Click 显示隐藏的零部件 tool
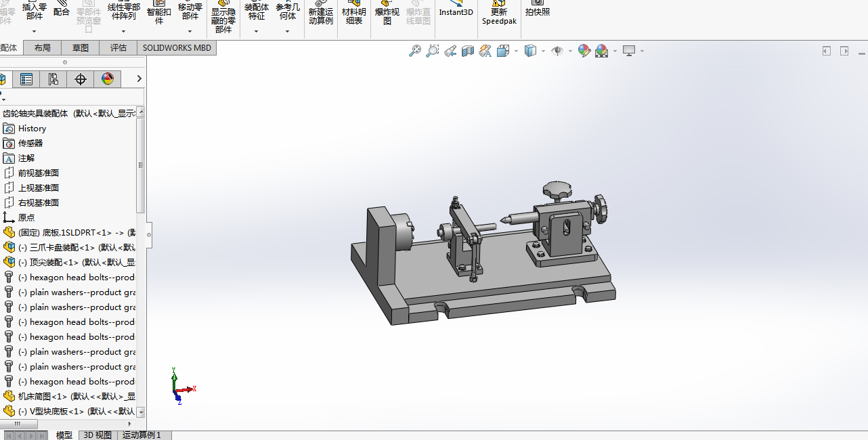Image resolution: width=868 pixels, height=440 pixels. click(x=223, y=17)
